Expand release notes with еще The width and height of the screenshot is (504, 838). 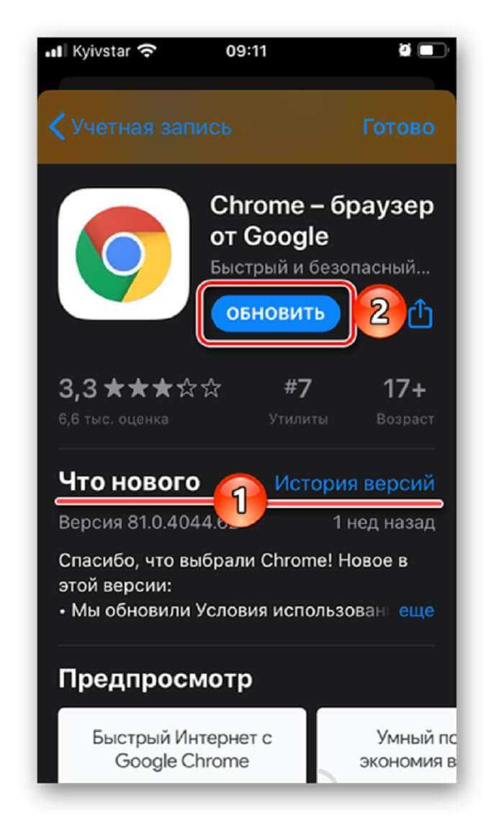[x=416, y=610]
